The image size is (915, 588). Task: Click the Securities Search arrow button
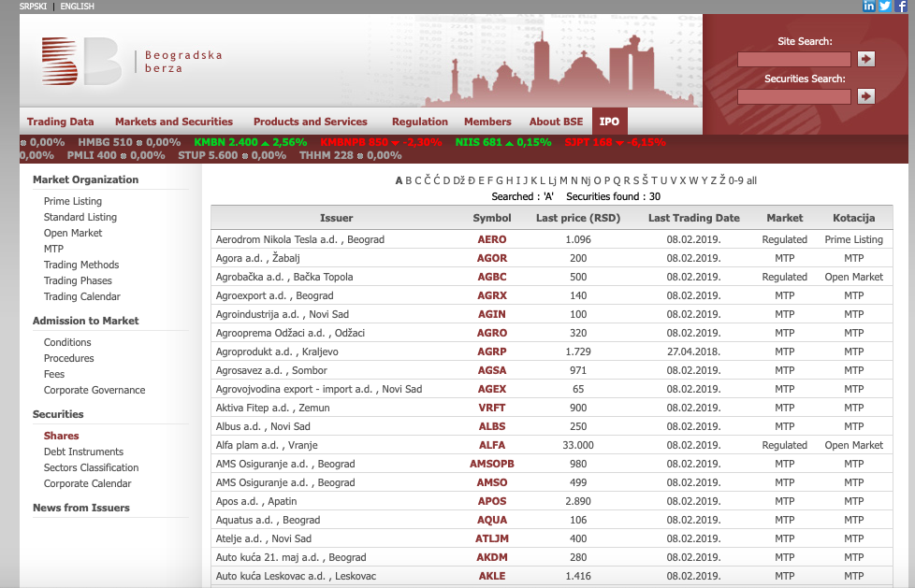point(866,96)
